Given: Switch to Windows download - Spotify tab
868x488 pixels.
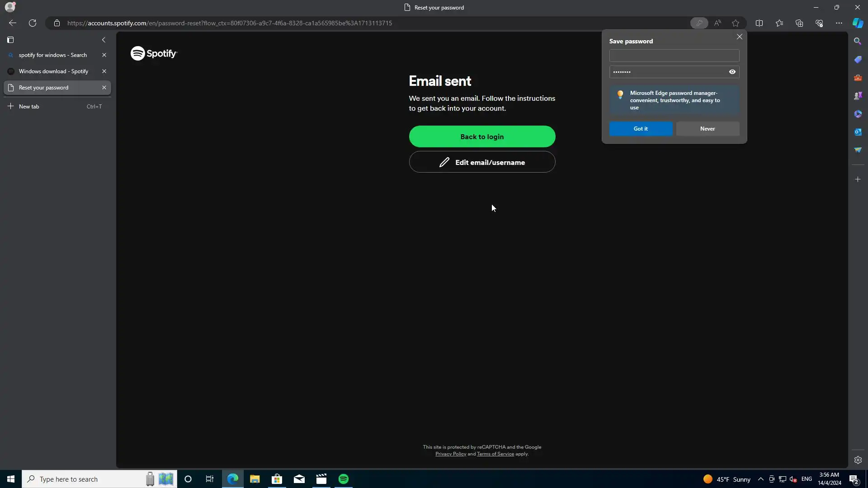Looking at the screenshot, I should (x=53, y=71).
